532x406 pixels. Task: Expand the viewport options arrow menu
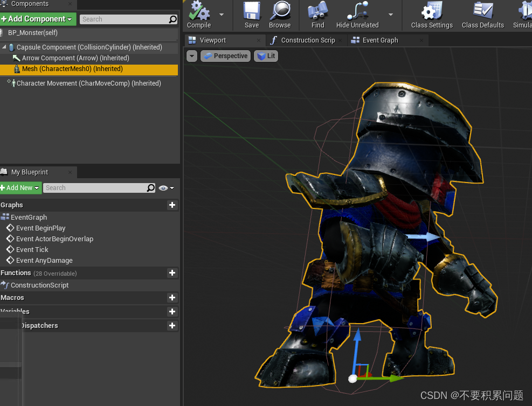coord(192,56)
